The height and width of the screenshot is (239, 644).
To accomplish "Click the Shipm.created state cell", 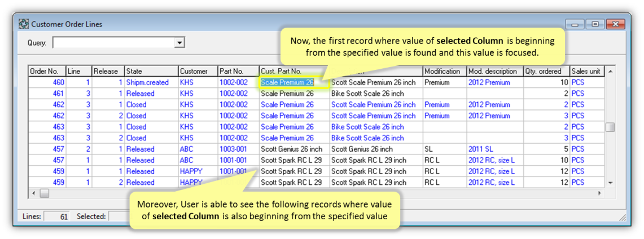I will pyautogui.click(x=151, y=82).
